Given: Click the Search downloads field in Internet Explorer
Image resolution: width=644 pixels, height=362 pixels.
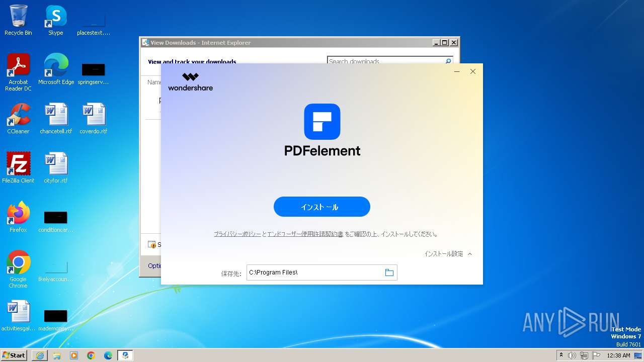Looking at the screenshot, I should [x=385, y=61].
